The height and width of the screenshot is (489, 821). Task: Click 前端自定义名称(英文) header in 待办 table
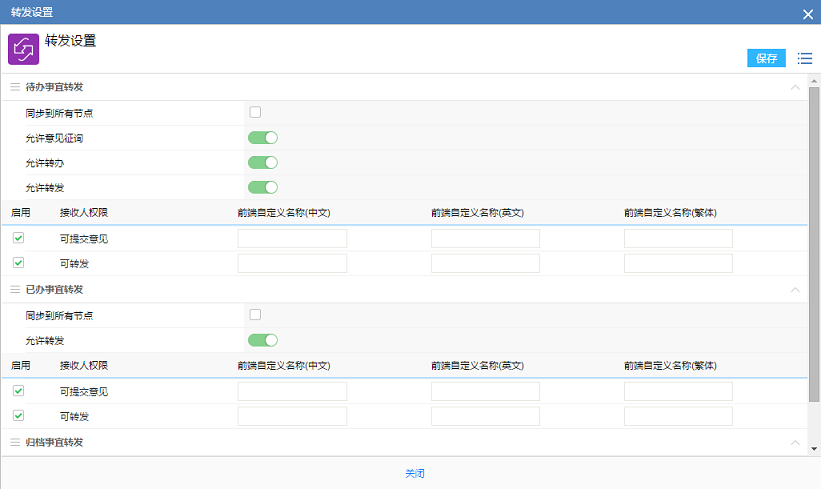(478, 213)
